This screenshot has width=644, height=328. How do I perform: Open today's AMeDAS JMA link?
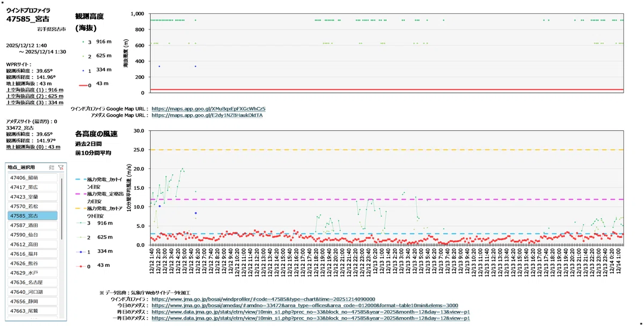click(x=304, y=305)
